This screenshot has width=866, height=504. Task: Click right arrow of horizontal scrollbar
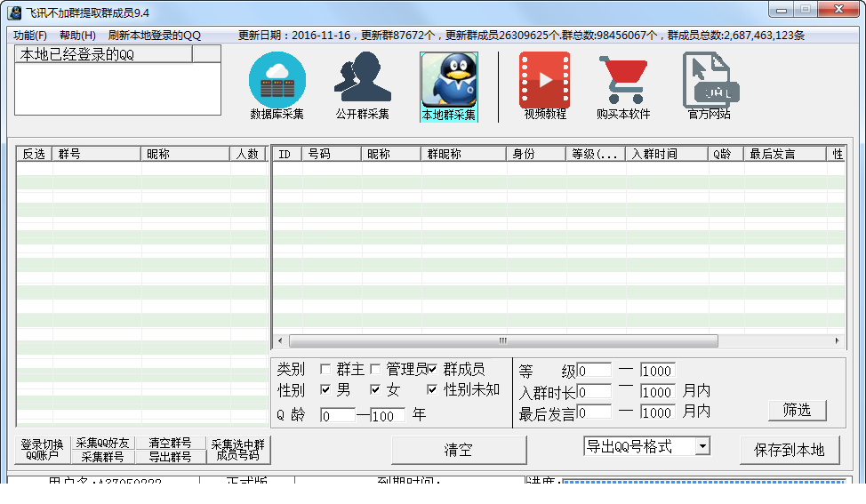(836, 341)
